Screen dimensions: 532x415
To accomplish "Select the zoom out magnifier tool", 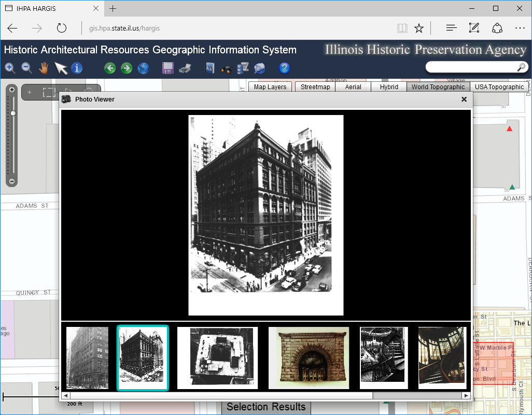I will coord(26,68).
